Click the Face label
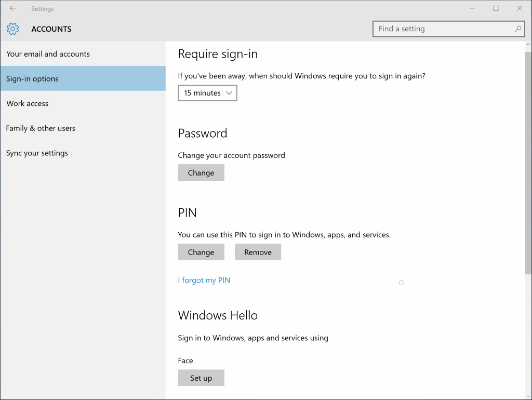The image size is (532, 400). tap(185, 361)
